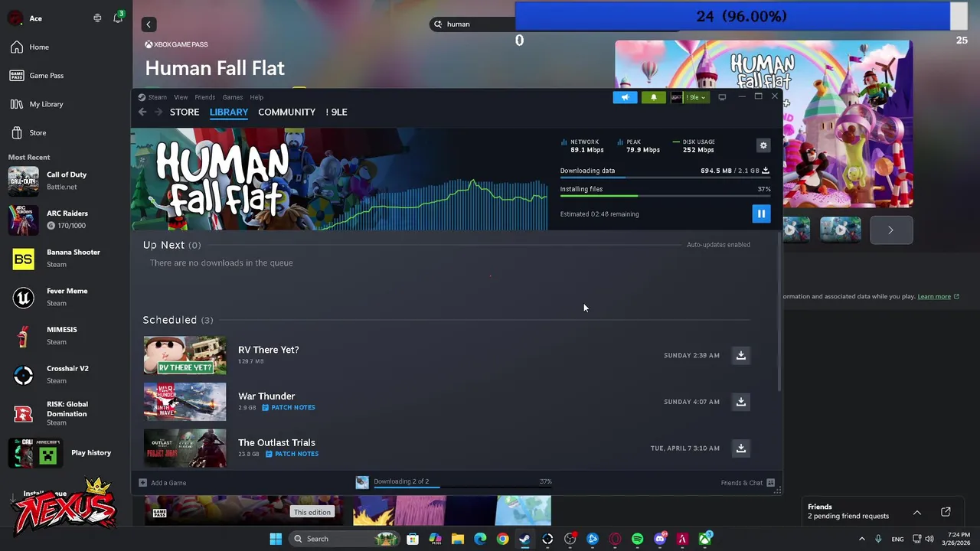Click Add a Game button
This screenshot has height=551, width=980.
tap(162, 483)
